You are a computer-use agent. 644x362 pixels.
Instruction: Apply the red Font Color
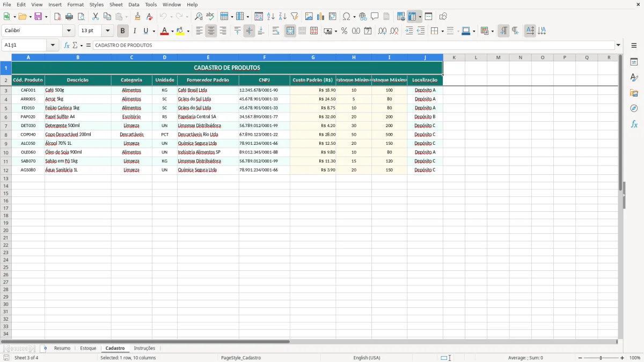(x=164, y=31)
